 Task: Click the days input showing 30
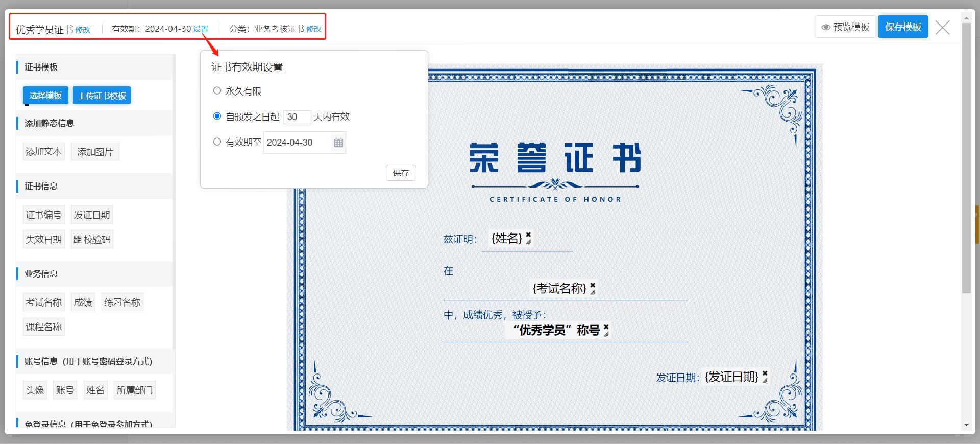tap(297, 117)
